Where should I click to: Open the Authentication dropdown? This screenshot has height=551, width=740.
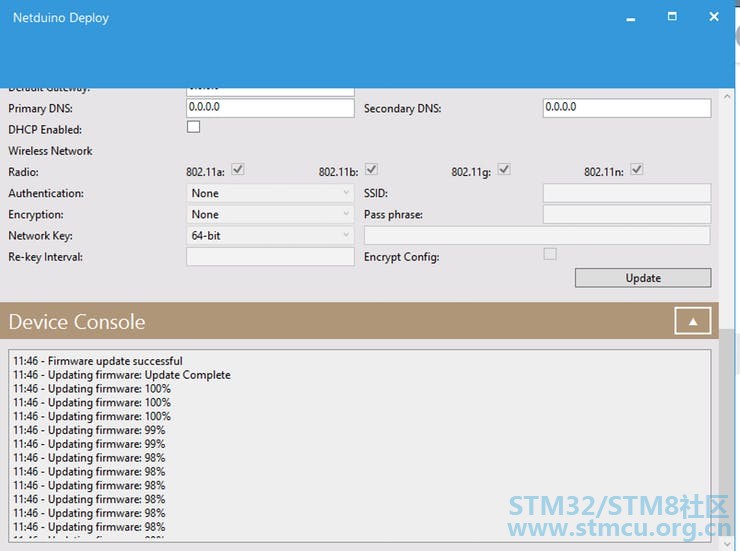click(270, 193)
